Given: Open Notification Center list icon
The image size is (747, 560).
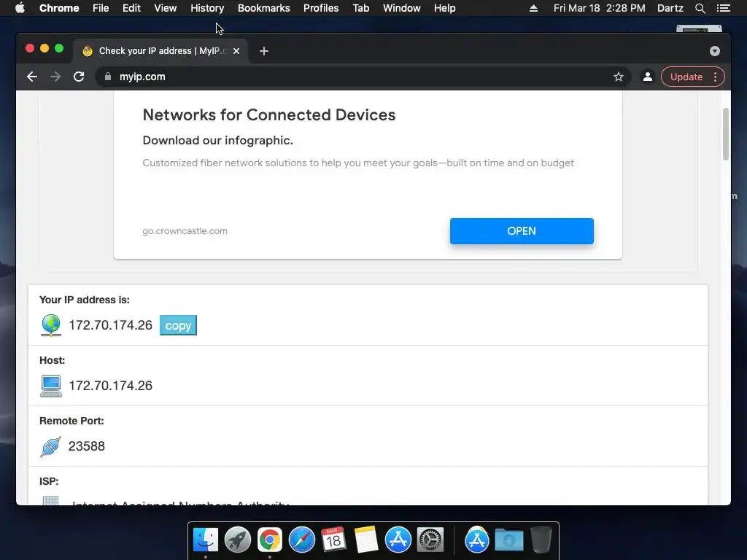Looking at the screenshot, I should [723, 8].
